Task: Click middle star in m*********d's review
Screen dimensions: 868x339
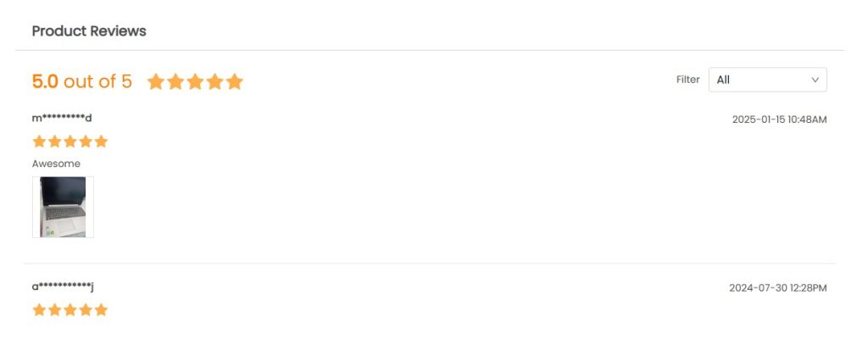Action: point(70,142)
